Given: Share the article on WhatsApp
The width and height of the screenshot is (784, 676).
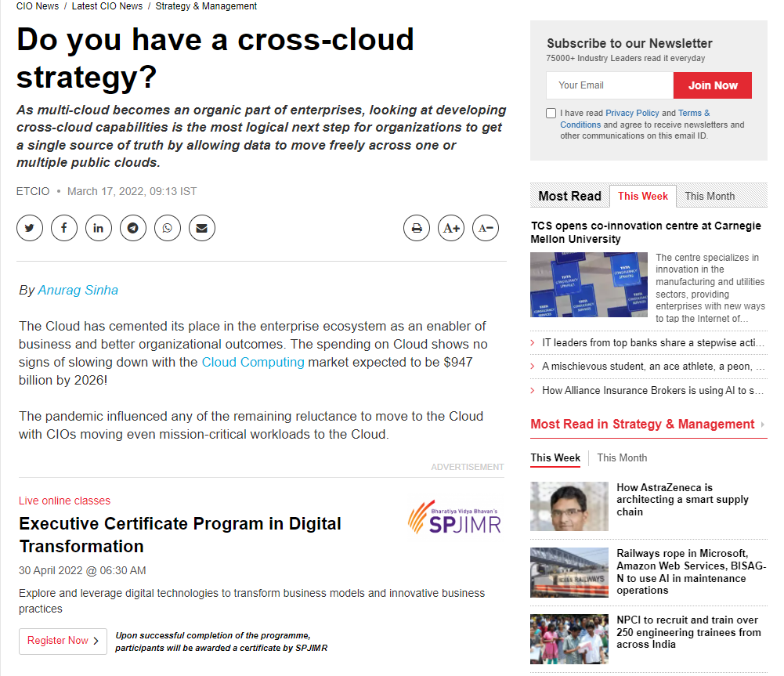Looking at the screenshot, I should pos(167,227).
